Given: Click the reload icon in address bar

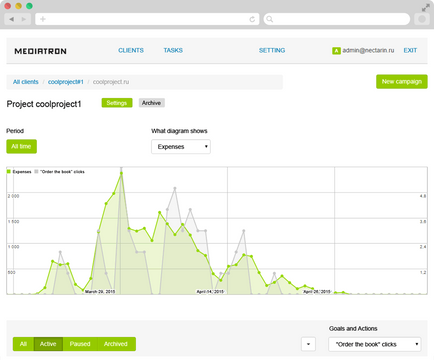Looking at the screenshot, I should 252,19.
